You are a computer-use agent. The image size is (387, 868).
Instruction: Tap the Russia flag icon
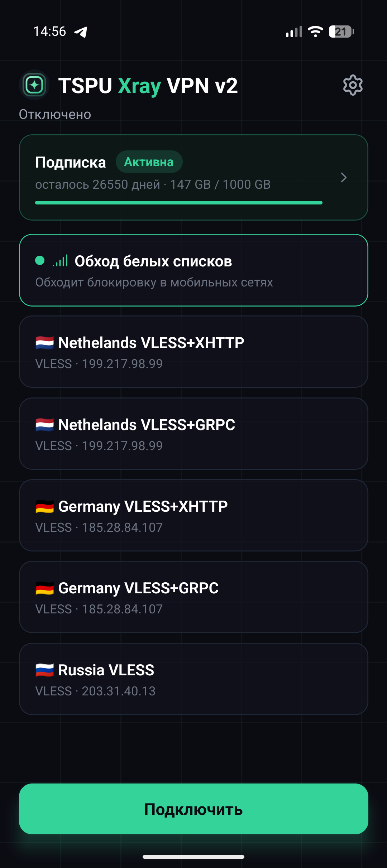pos(44,670)
